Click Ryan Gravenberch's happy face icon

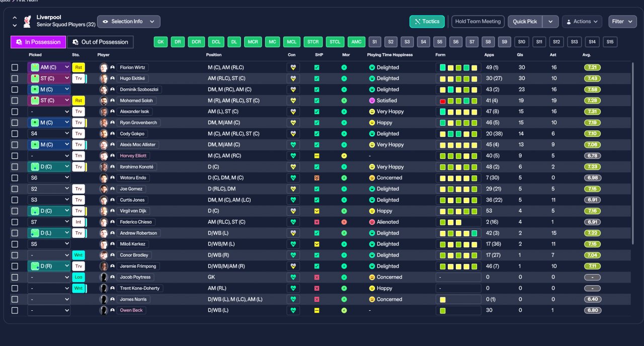(x=372, y=123)
